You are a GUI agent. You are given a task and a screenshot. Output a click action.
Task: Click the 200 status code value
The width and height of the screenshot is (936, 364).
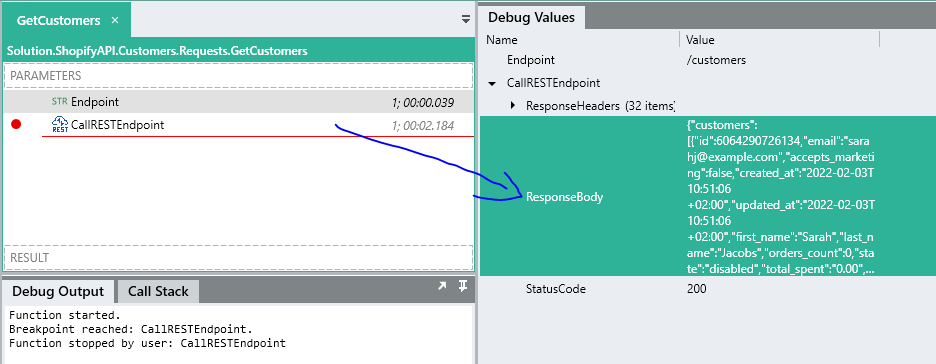pos(696,289)
